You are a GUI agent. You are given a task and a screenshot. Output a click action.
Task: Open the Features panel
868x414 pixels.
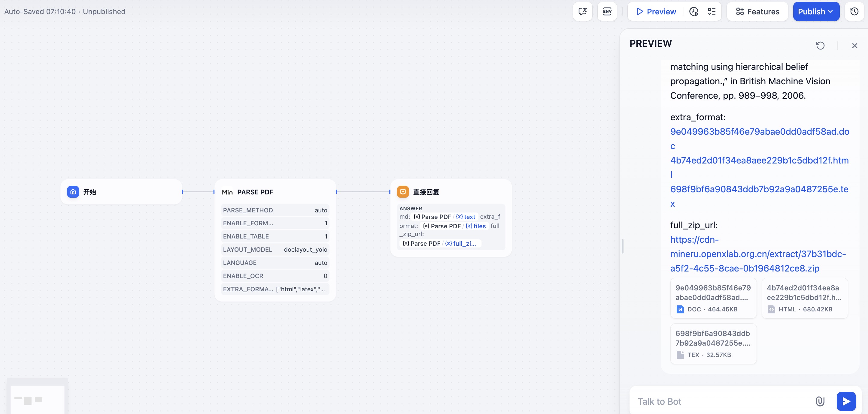(757, 11)
